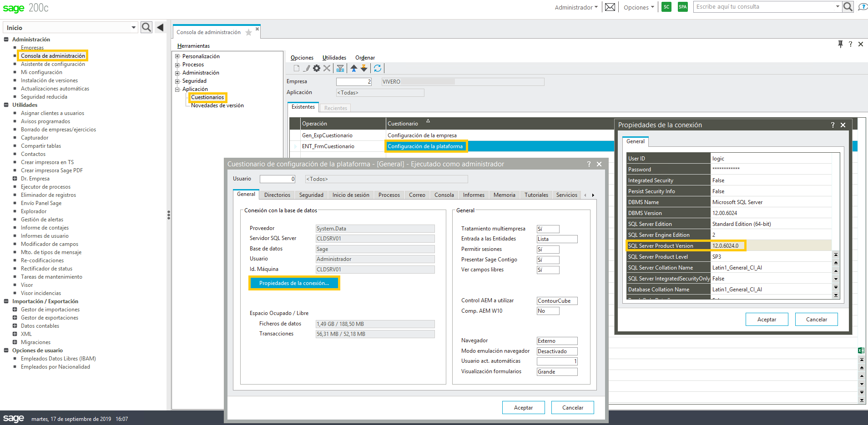Open Consola de administración in navigation

[x=53, y=56]
